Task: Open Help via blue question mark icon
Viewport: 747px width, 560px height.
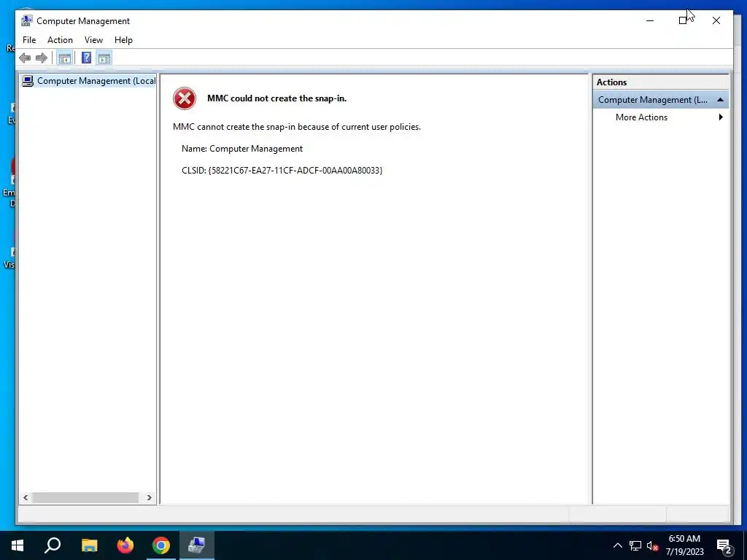Action: [86, 58]
